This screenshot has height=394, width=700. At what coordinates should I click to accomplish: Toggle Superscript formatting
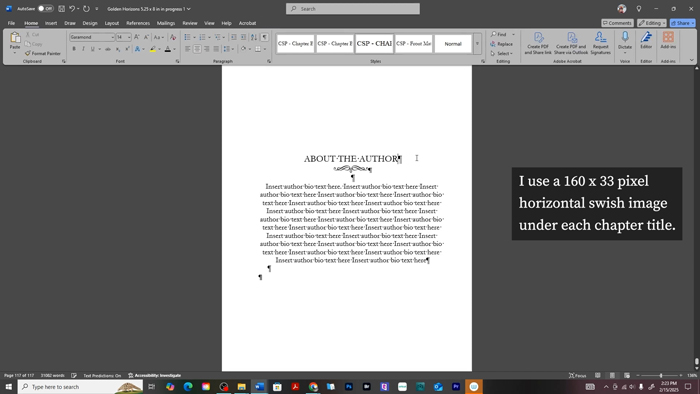[127, 49]
